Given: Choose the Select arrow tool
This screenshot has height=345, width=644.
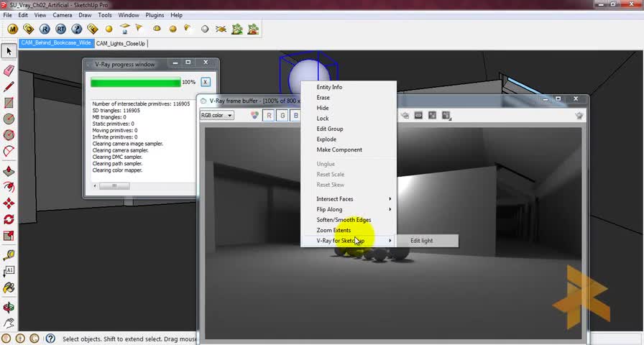Looking at the screenshot, I should point(9,51).
